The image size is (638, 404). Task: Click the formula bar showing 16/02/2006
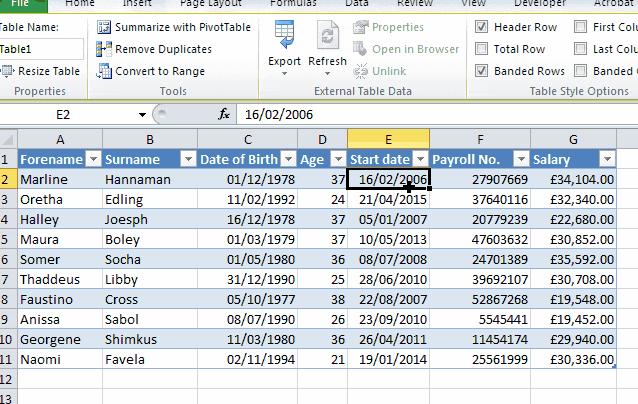[437, 115]
